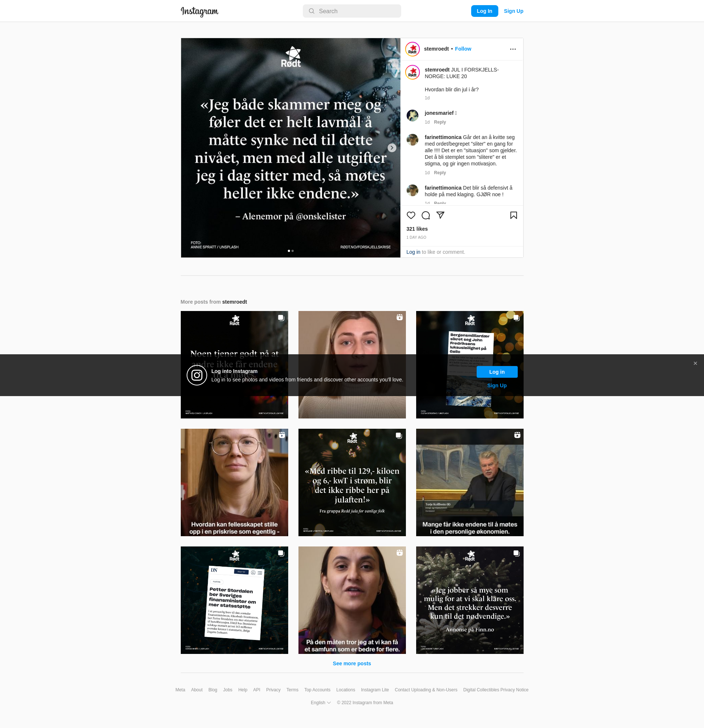
Task: Open the About footer link
Action: click(197, 690)
